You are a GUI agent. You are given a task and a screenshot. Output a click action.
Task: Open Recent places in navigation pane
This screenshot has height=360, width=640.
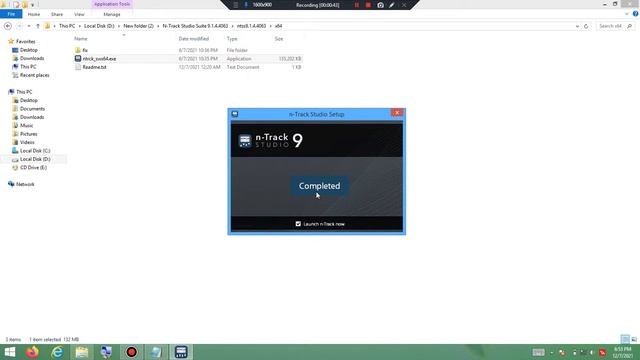34,75
